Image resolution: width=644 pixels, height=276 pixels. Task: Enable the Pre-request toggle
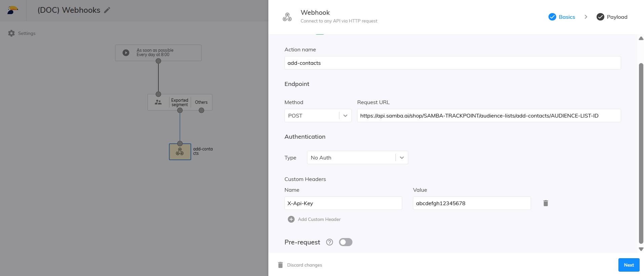pos(345,242)
